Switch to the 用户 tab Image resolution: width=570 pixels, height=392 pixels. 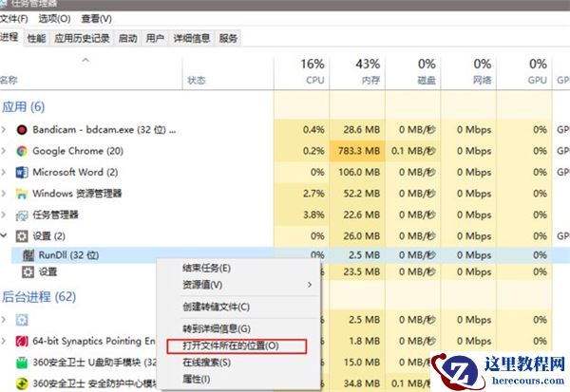[155, 38]
